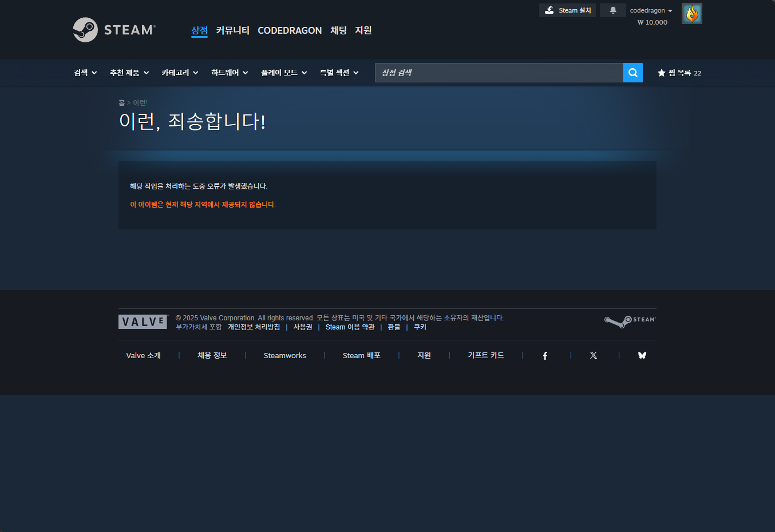Click the orange region-unavailable error message

(x=203, y=205)
